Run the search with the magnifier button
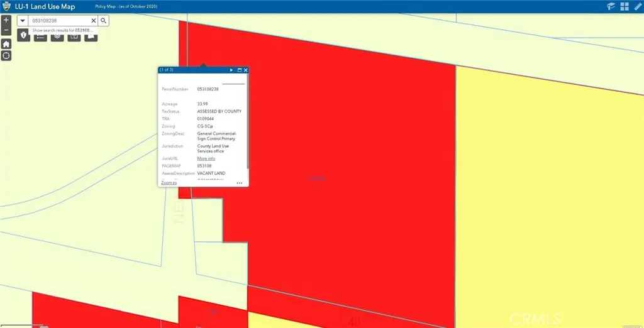This screenshot has width=644, height=328. [104, 21]
